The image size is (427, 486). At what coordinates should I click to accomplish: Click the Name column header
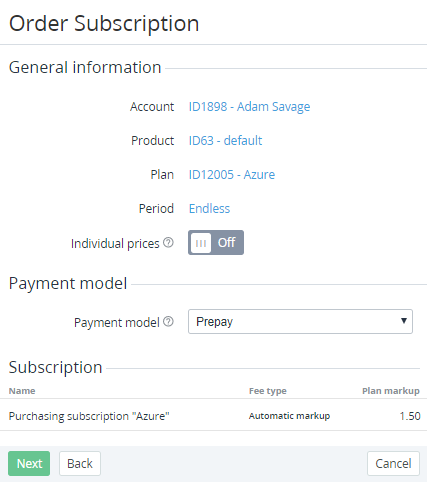(22, 391)
